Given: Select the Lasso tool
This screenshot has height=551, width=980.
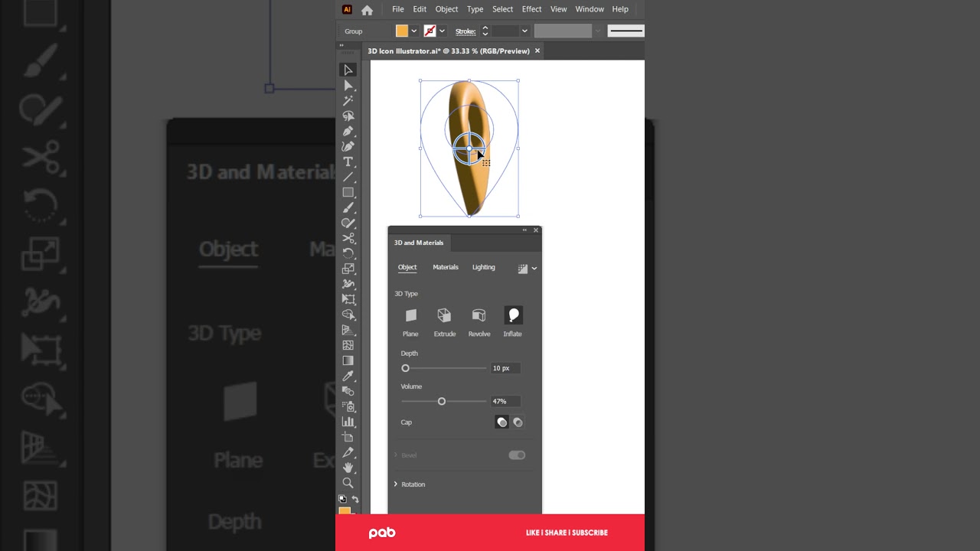Looking at the screenshot, I should 348,116.
